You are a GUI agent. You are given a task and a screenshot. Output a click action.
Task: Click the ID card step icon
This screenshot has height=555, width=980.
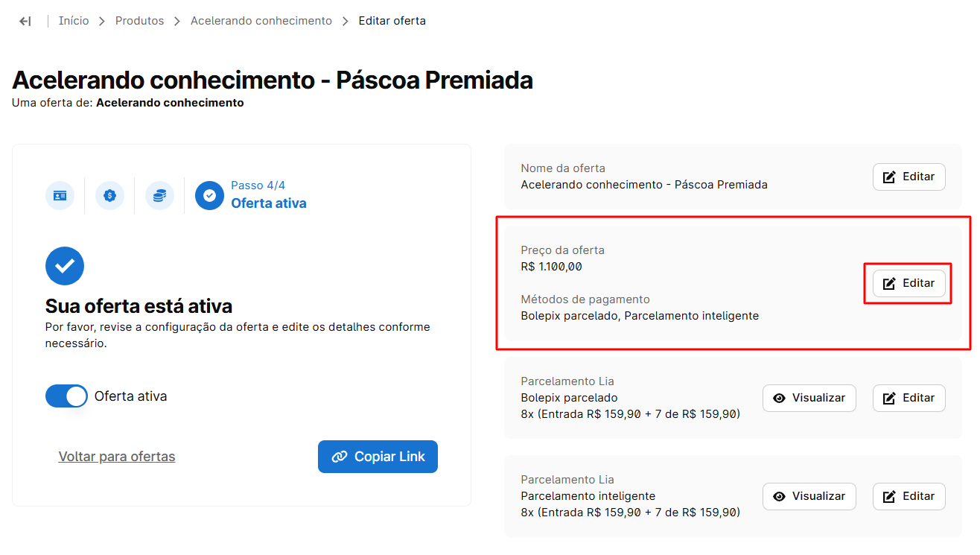click(60, 195)
